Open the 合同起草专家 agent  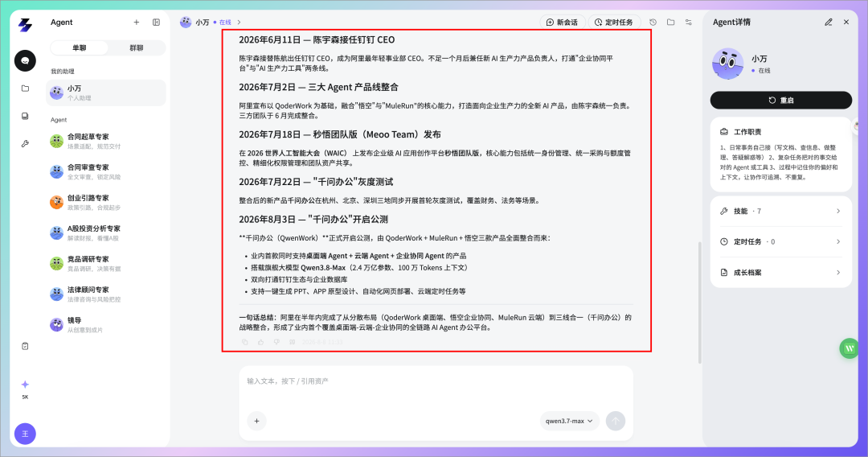point(106,142)
